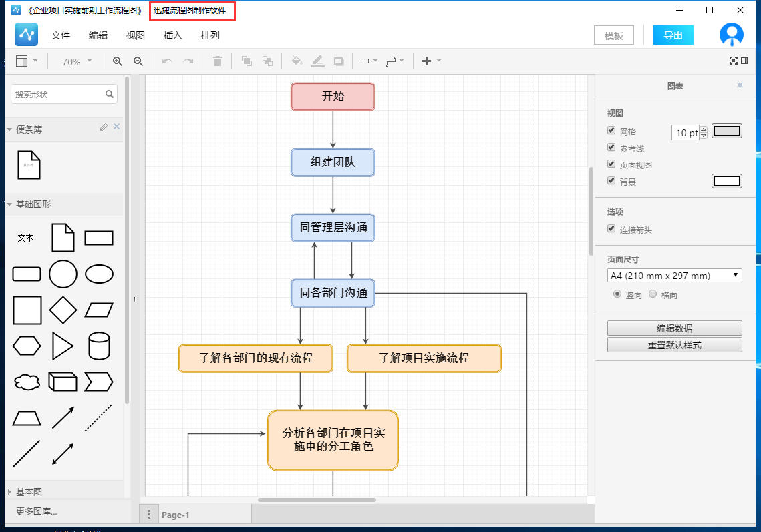Screen dimensions: 761x532
Task: Open the 文件 menu
Action: pyautogui.click(x=61, y=36)
